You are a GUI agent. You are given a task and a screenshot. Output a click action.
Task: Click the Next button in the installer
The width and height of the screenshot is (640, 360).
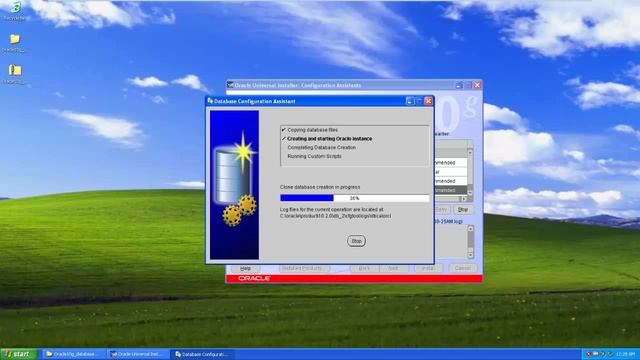coord(393,268)
